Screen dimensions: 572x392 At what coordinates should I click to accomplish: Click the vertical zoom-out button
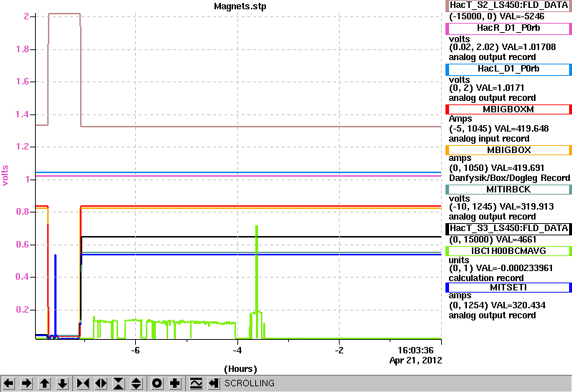pos(137,383)
